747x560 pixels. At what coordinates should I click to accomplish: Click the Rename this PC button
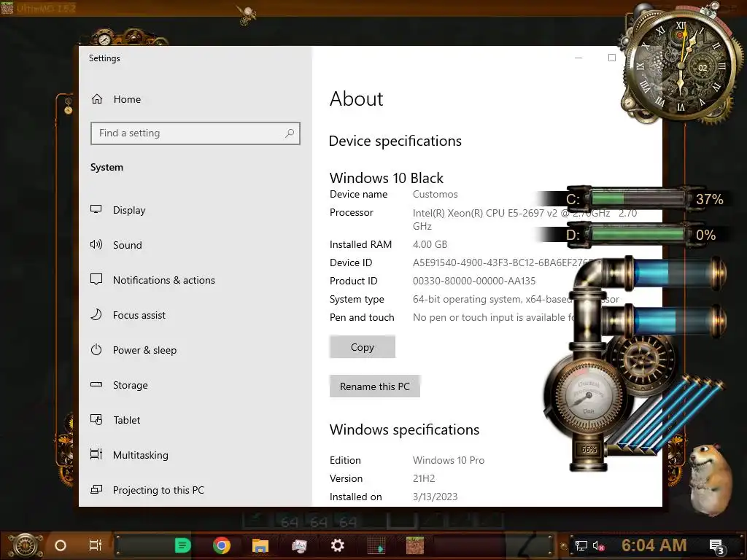click(x=374, y=386)
